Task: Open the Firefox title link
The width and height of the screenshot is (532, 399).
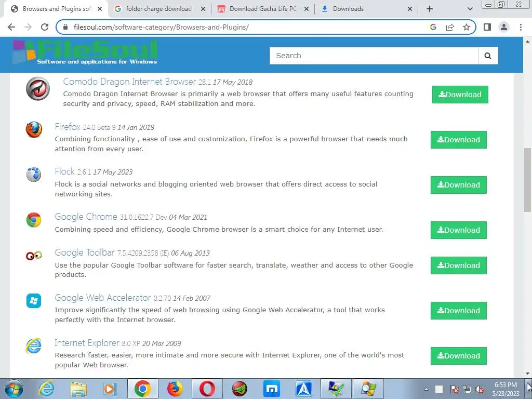Action: (x=68, y=127)
